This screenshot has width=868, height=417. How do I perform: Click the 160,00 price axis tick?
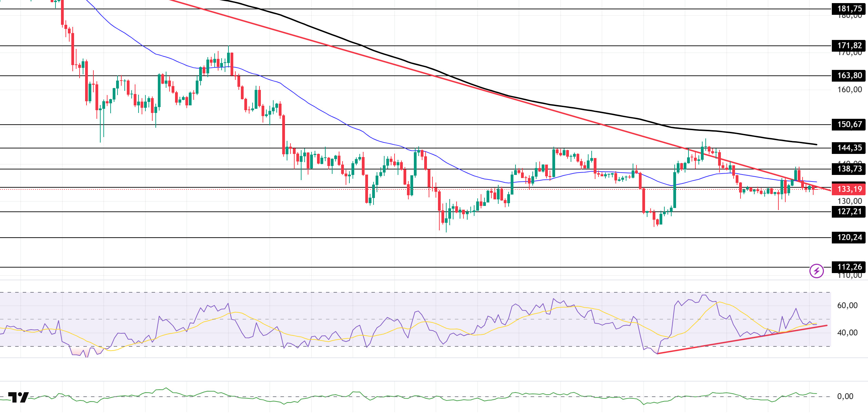[849, 90]
